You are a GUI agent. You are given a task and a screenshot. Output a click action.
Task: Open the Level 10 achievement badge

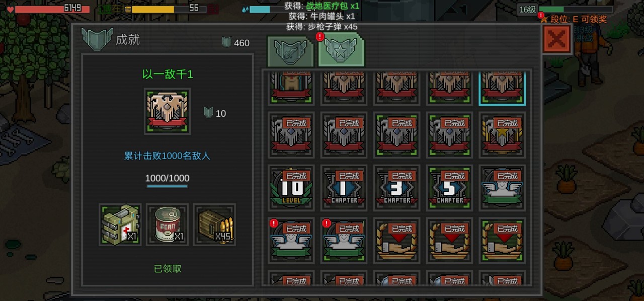[x=291, y=187]
